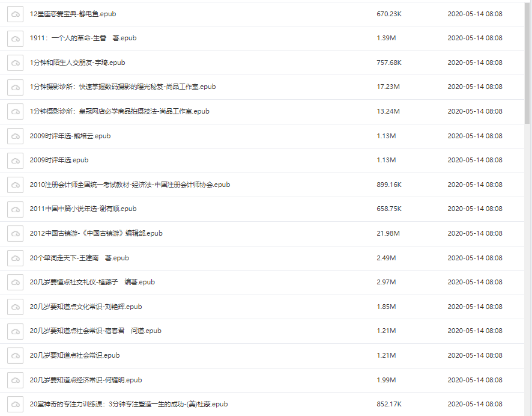
Task: Open 20几岁要知道点文化常识-刘艳辉.epub
Action: click(86, 307)
